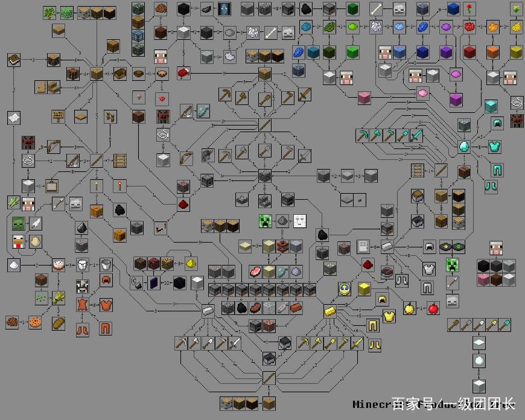Select the bow icon
The width and height of the screenshot is (525, 420).
53,146
